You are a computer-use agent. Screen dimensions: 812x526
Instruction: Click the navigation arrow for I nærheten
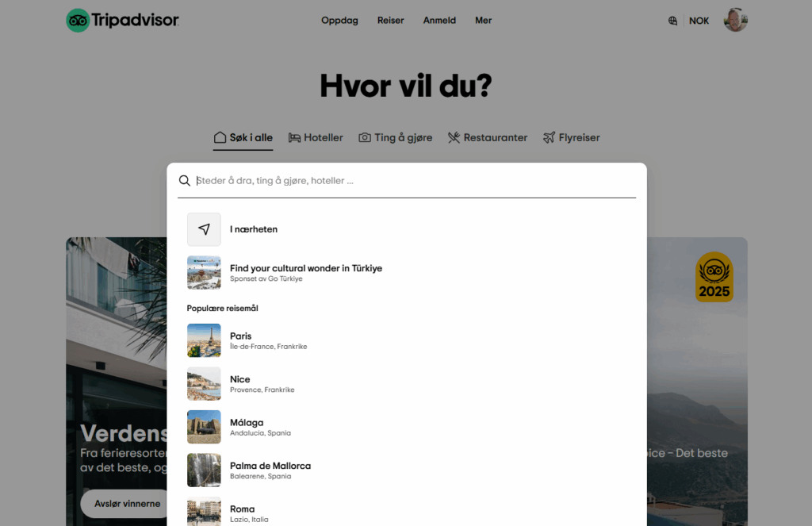pos(204,229)
